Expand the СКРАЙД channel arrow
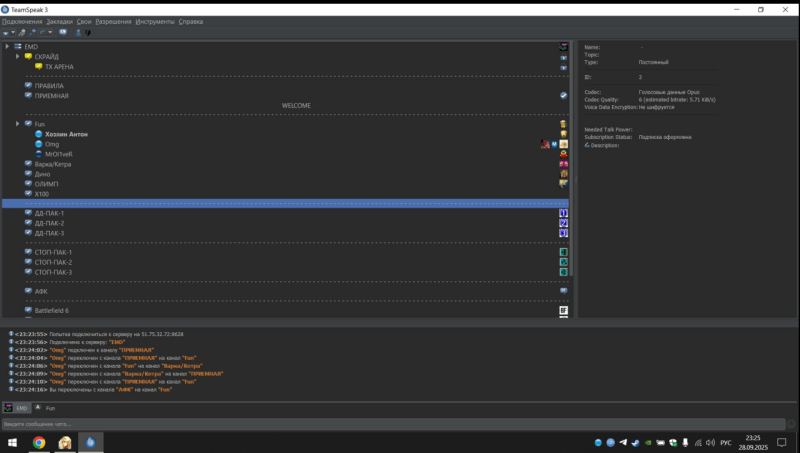This screenshot has width=800, height=453. click(17, 57)
